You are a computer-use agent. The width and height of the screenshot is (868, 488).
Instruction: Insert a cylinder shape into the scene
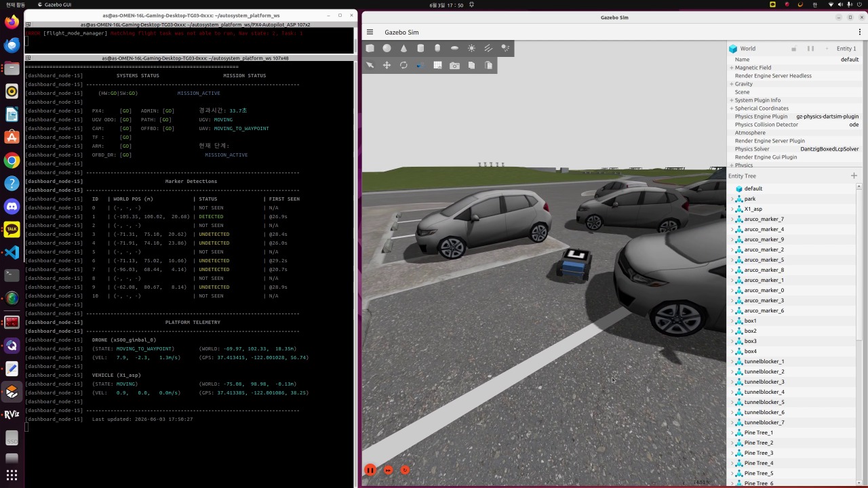[420, 48]
